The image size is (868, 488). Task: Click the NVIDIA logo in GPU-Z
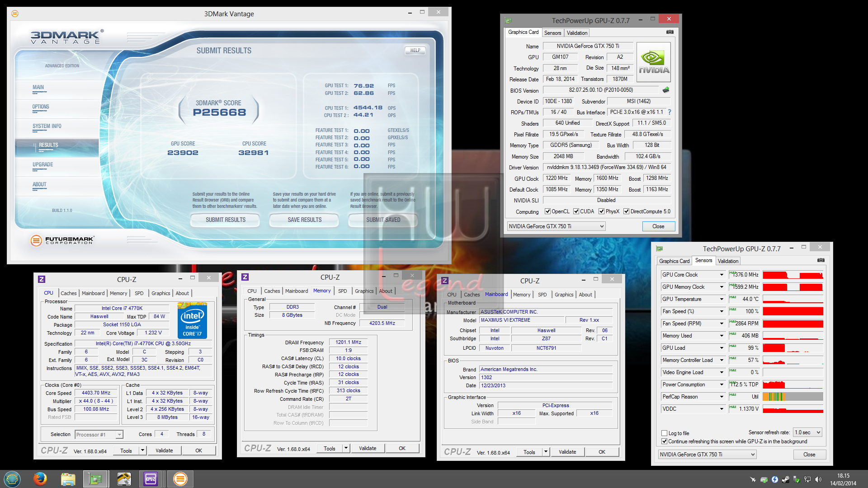(x=654, y=62)
